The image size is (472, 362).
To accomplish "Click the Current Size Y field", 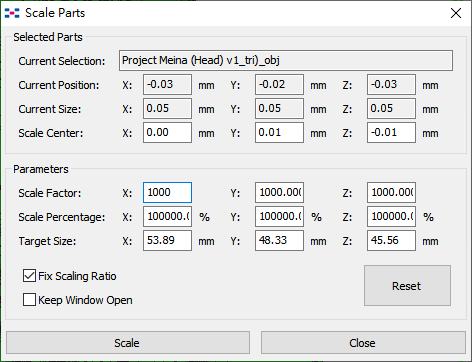I will 279,109.
